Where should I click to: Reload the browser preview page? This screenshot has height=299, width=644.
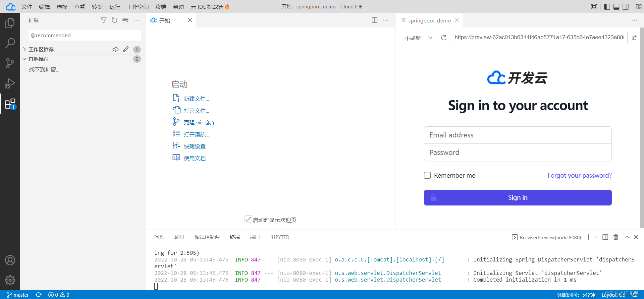click(x=444, y=38)
